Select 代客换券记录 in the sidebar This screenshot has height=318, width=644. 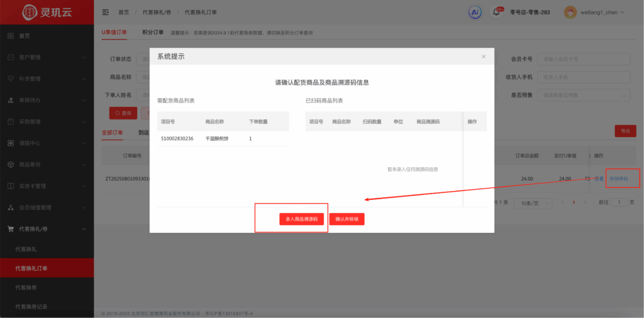pyautogui.click(x=31, y=306)
